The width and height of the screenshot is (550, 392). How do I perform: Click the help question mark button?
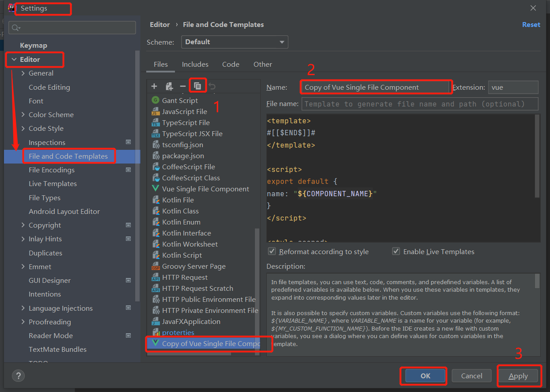pyautogui.click(x=18, y=376)
